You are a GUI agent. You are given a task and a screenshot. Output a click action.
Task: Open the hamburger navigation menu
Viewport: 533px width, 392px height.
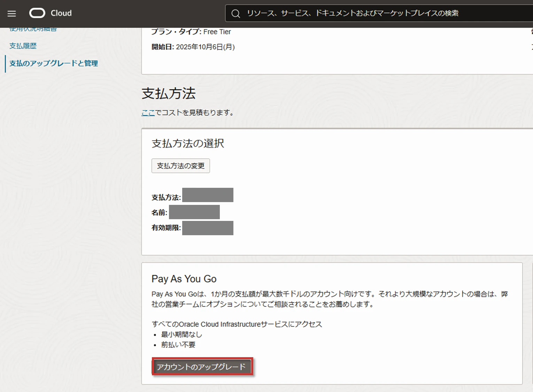click(12, 14)
